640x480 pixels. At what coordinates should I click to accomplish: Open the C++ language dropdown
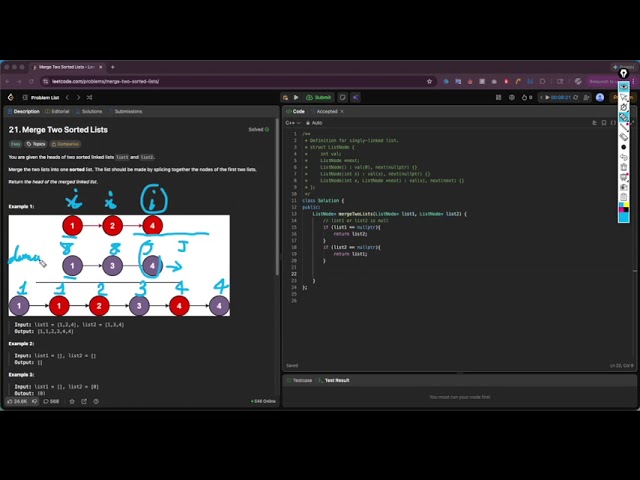pos(293,122)
